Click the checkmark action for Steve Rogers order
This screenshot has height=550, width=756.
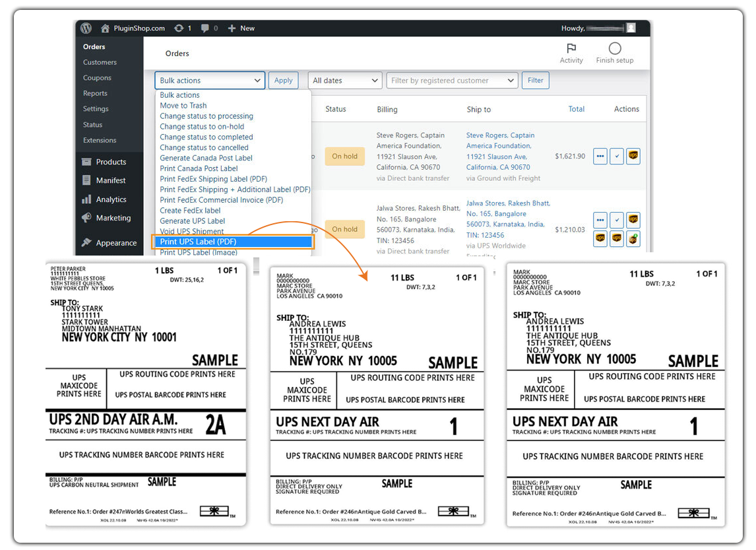point(616,156)
